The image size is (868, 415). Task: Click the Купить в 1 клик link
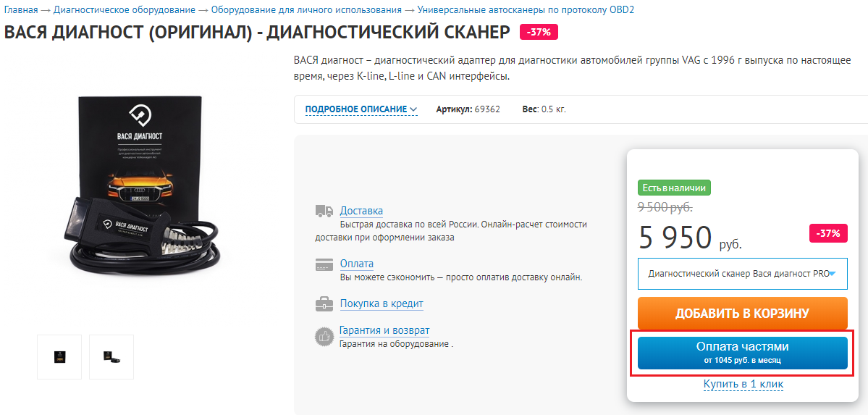(743, 384)
